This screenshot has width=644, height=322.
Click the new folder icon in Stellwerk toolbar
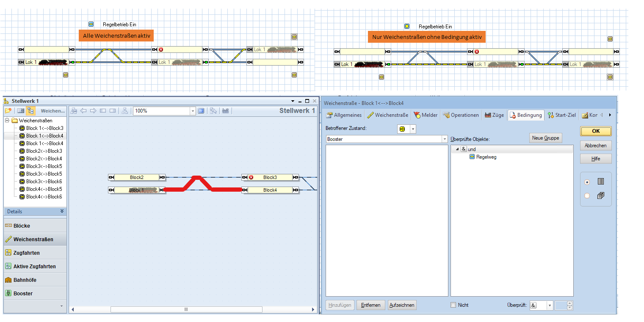coord(8,111)
